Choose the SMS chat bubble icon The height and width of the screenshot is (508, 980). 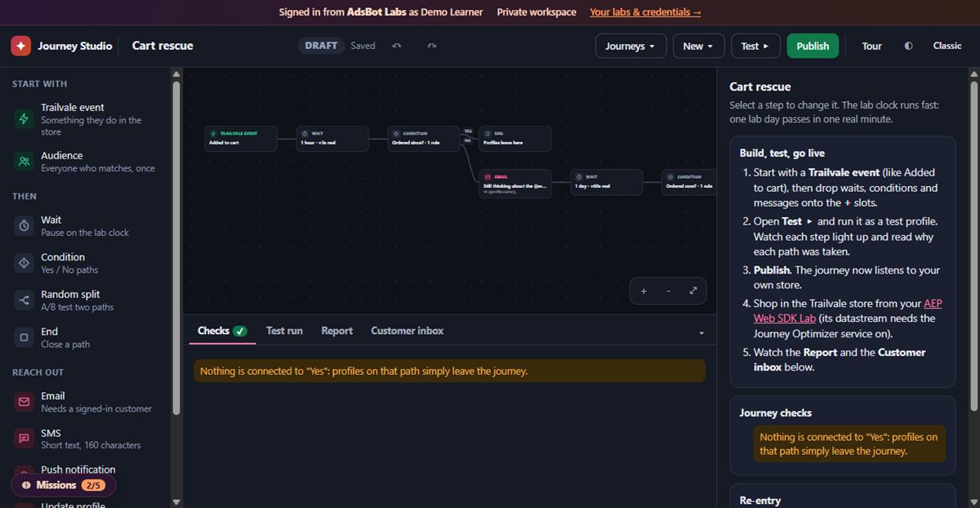coord(24,439)
